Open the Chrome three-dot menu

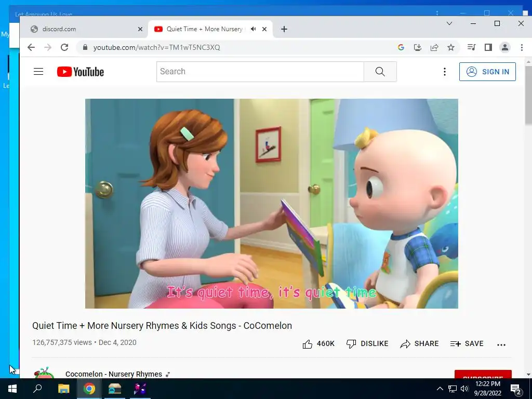[522, 47]
